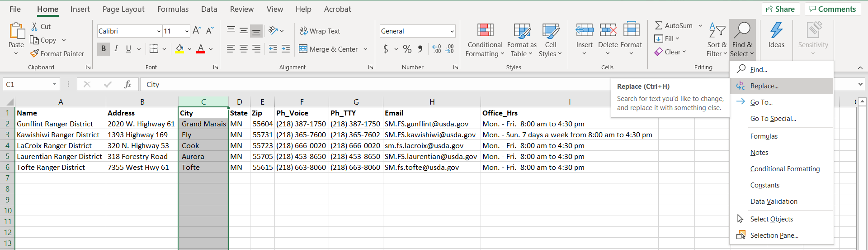Switch to the Page Layout tab
868x250 pixels.
coord(123,9)
